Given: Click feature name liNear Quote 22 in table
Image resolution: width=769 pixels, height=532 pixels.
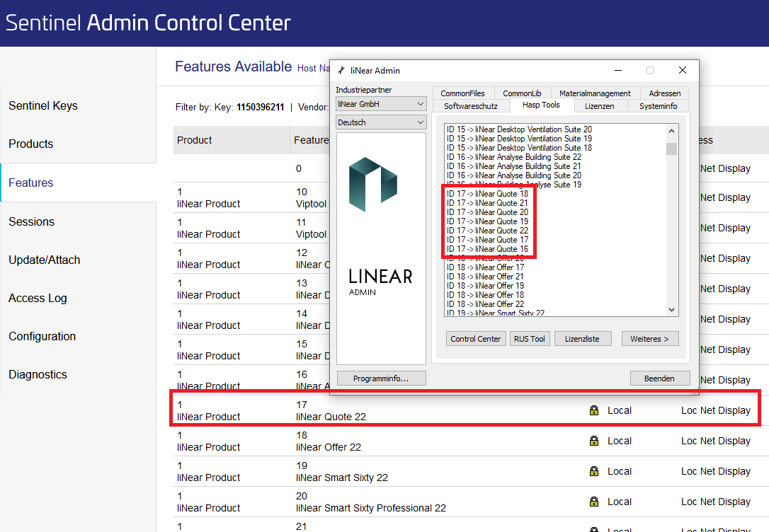Looking at the screenshot, I should (x=331, y=417).
